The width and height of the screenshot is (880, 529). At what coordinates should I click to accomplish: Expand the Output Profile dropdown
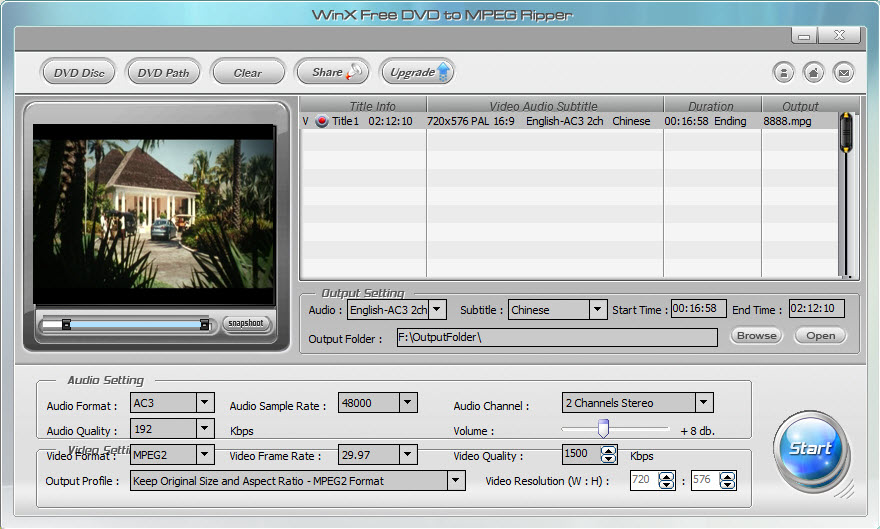click(456, 481)
